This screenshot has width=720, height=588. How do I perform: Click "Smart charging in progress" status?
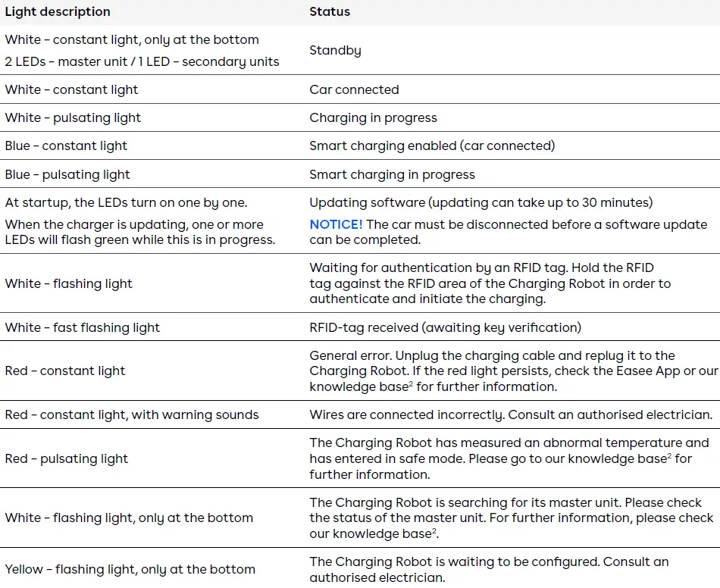pyautogui.click(x=392, y=174)
